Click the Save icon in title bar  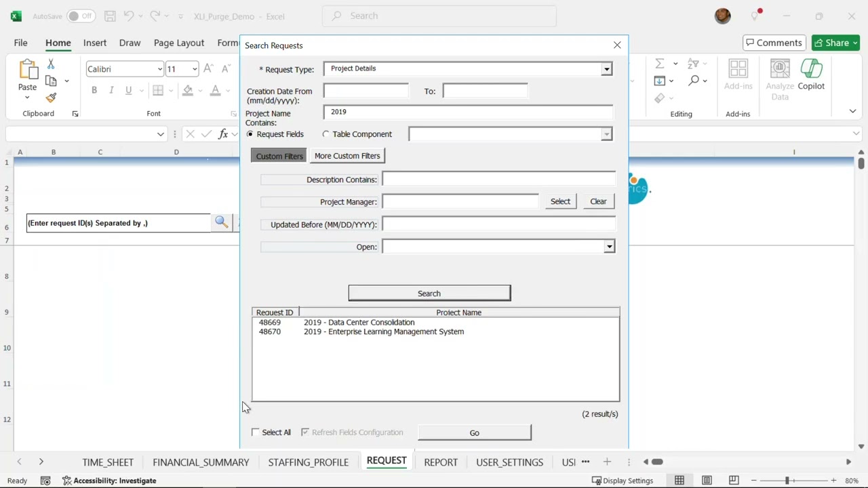[110, 16]
